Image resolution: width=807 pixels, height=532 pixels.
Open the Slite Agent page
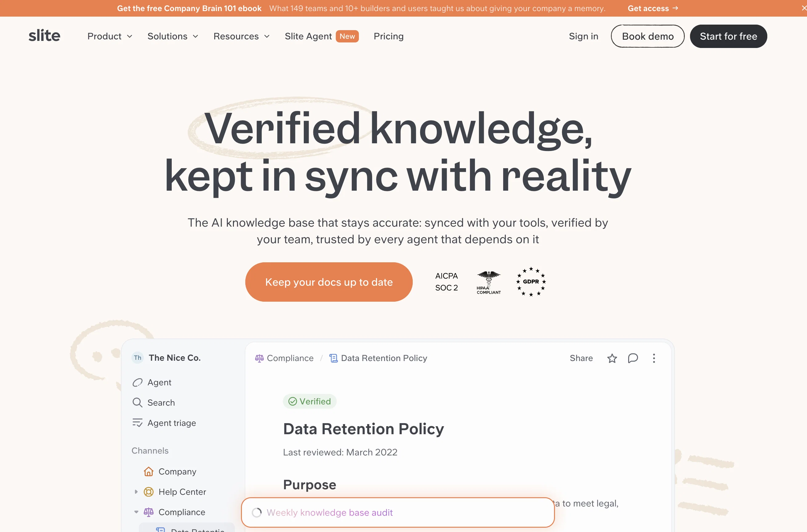tap(308, 36)
